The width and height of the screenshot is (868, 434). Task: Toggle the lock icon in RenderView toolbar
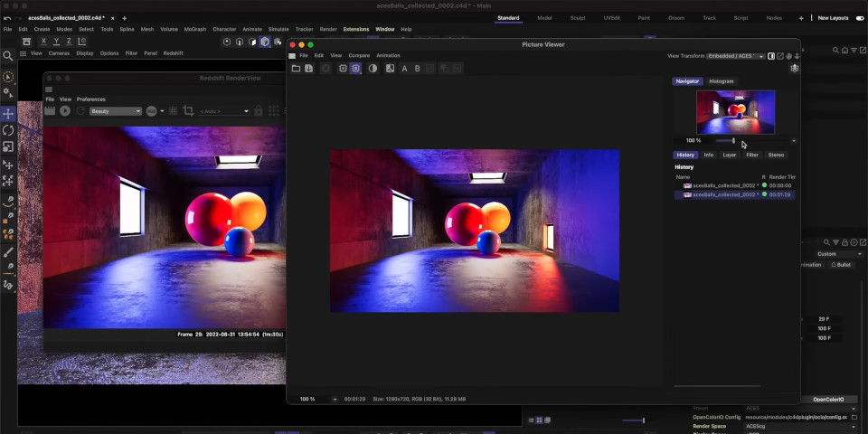tap(259, 110)
